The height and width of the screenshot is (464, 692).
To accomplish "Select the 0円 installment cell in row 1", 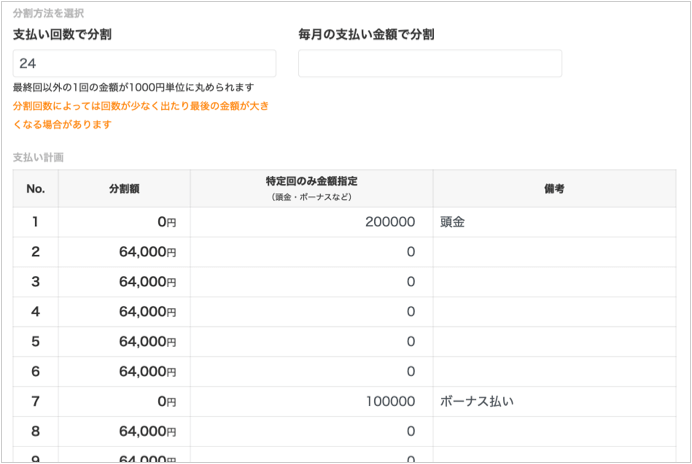I will pyautogui.click(x=124, y=222).
